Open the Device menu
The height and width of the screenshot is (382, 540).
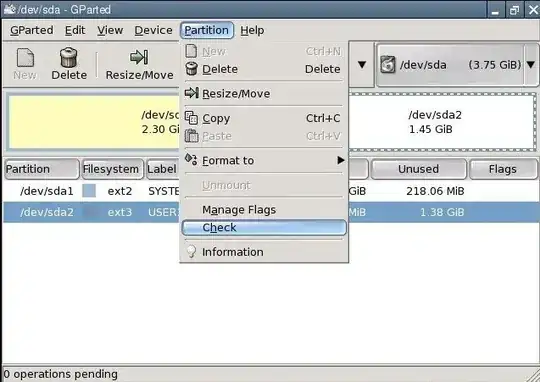tap(153, 30)
